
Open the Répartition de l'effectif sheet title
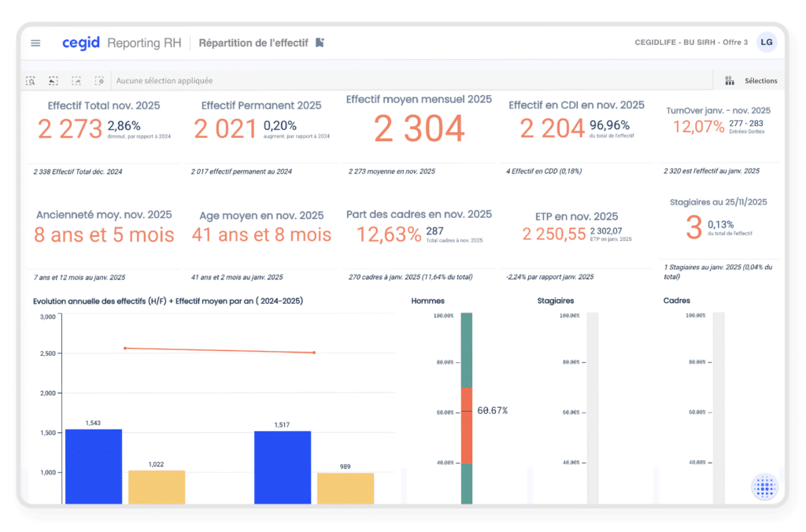[253, 43]
